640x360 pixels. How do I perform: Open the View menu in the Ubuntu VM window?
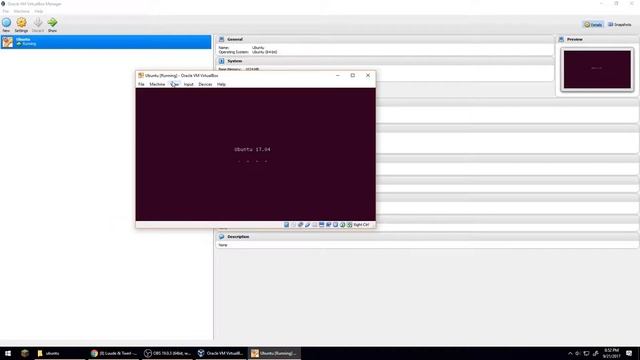click(175, 84)
